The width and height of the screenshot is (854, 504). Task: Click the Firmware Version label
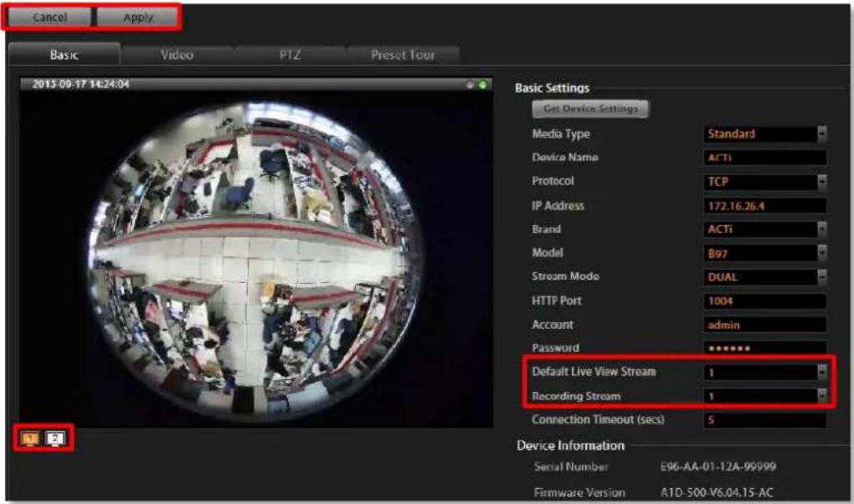(x=579, y=492)
